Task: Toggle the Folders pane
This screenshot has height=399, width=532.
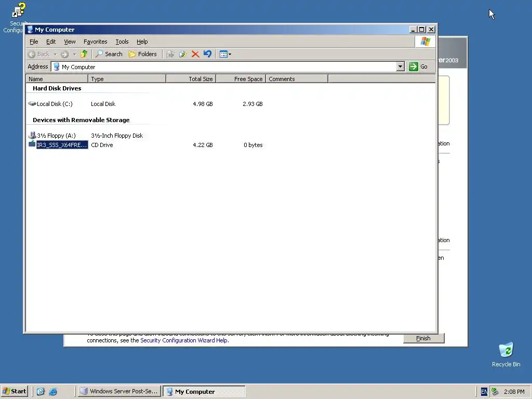Action: tap(142, 54)
